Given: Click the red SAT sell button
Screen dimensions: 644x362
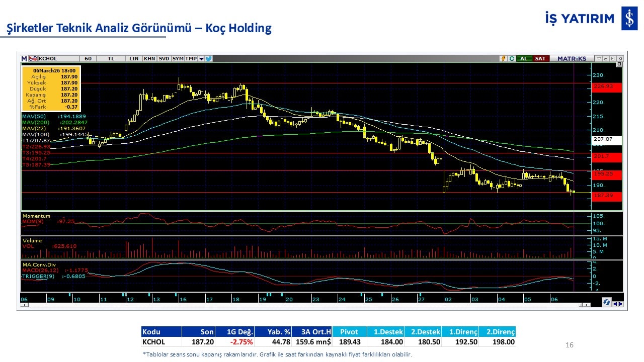Looking at the screenshot, I should (540, 58).
